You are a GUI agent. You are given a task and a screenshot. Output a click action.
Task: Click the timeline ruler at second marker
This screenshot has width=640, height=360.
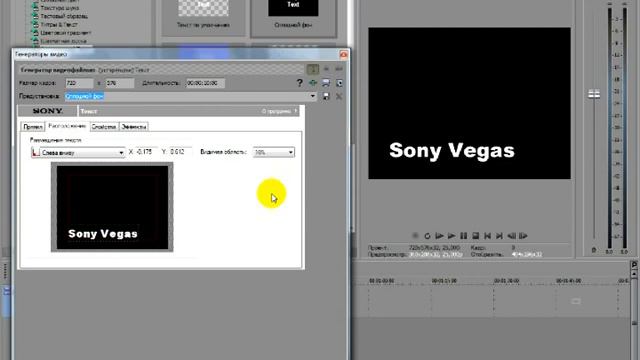pos(444,281)
